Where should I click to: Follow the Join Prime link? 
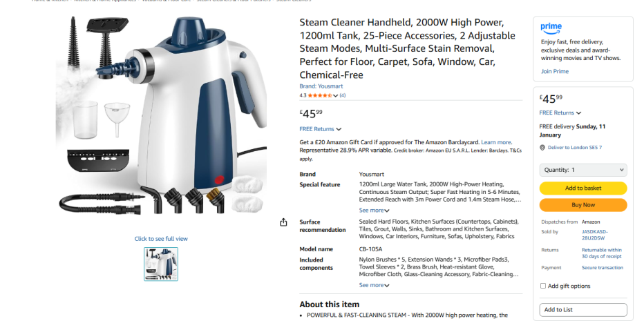coord(554,71)
